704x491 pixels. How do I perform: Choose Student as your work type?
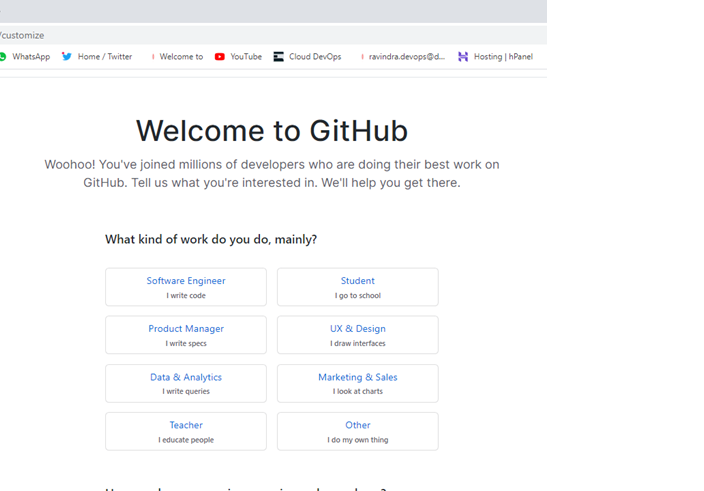click(x=357, y=287)
